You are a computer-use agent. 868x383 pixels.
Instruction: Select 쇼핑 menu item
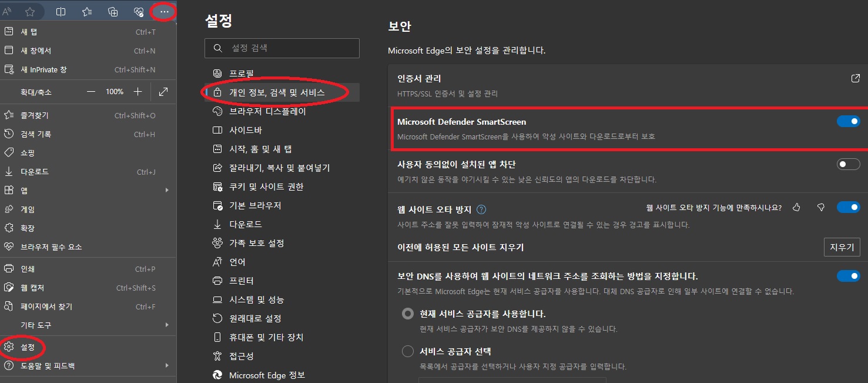tap(88, 153)
